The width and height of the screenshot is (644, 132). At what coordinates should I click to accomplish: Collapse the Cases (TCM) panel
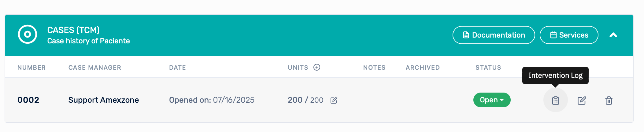point(613,35)
